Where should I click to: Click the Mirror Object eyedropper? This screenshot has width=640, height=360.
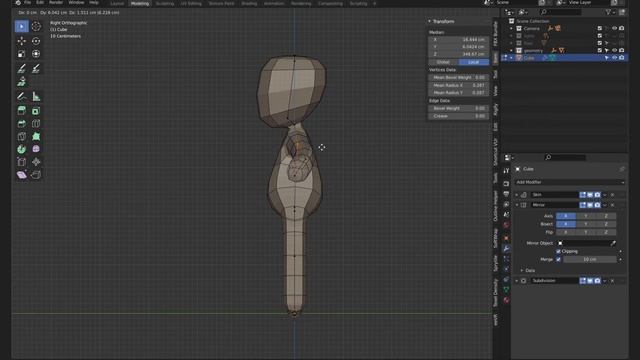pyautogui.click(x=613, y=243)
